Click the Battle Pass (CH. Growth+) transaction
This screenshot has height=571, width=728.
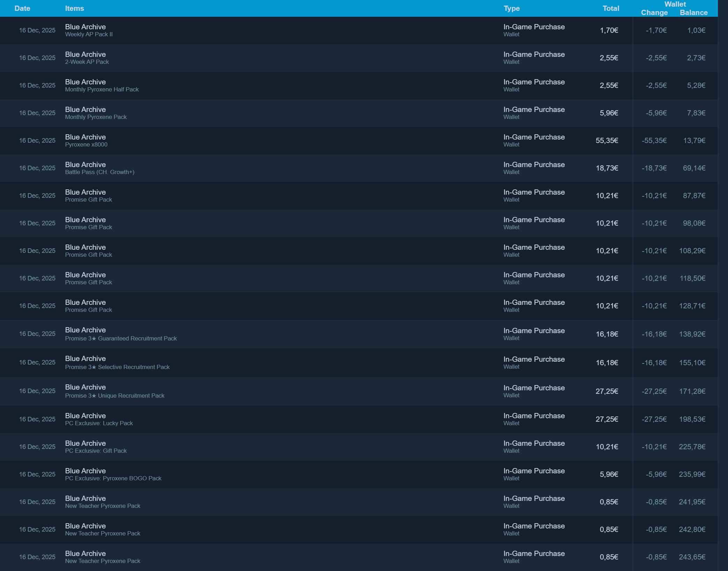point(99,172)
